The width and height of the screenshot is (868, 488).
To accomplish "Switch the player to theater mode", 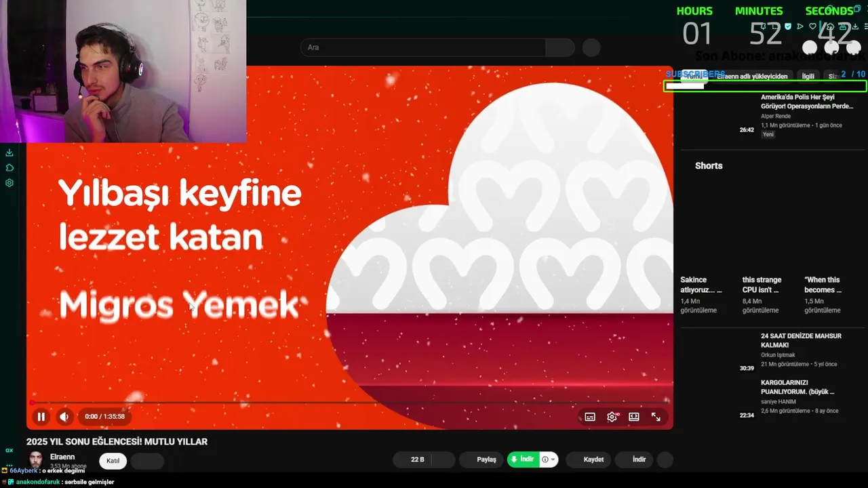I will coord(634,417).
